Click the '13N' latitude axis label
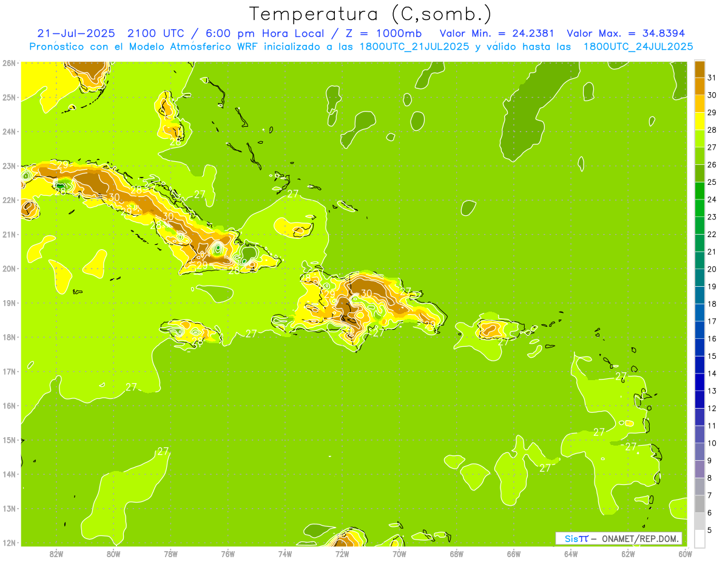Image resolution: width=728 pixels, height=562 pixels. pos(9,508)
